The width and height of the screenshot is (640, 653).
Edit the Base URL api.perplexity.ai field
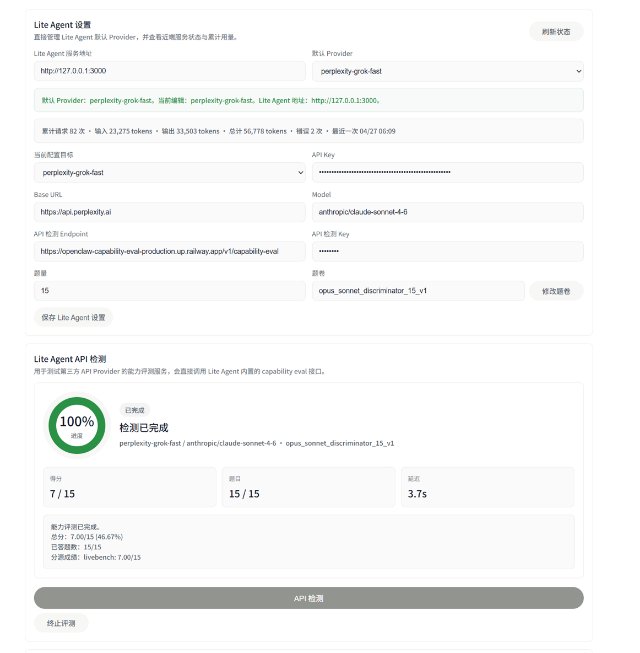click(169, 212)
